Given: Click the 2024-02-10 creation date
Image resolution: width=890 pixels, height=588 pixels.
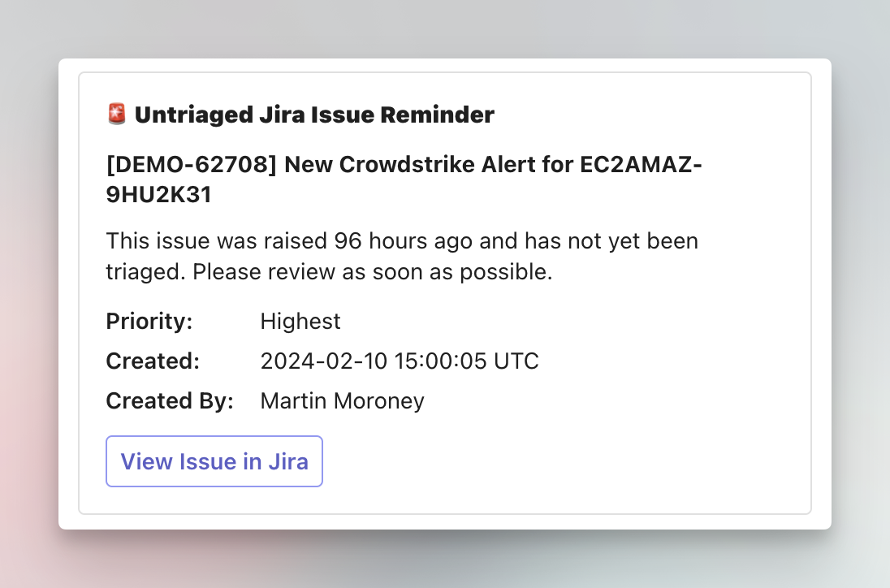Looking at the screenshot, I should pyautogui.click(x=323, y=361).
